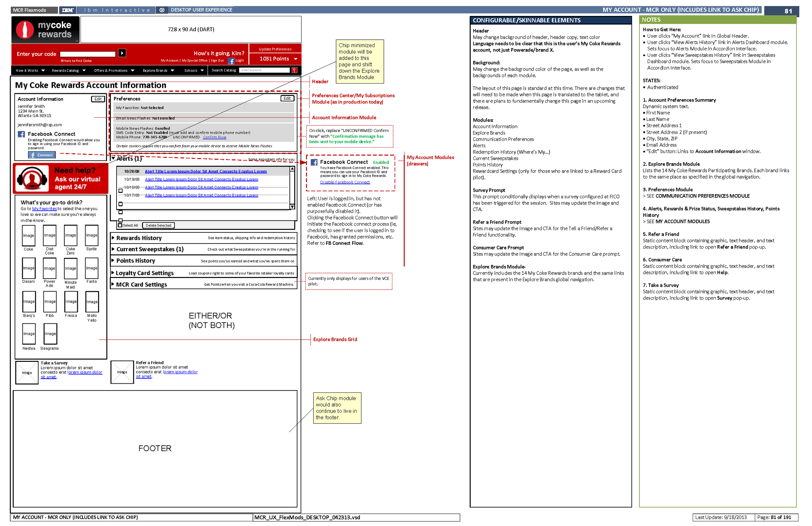This screenshot has height=526, width=812.
Task: Click the mycoke rewards logo
Action: pyautogui.click(x=45, y=30)
